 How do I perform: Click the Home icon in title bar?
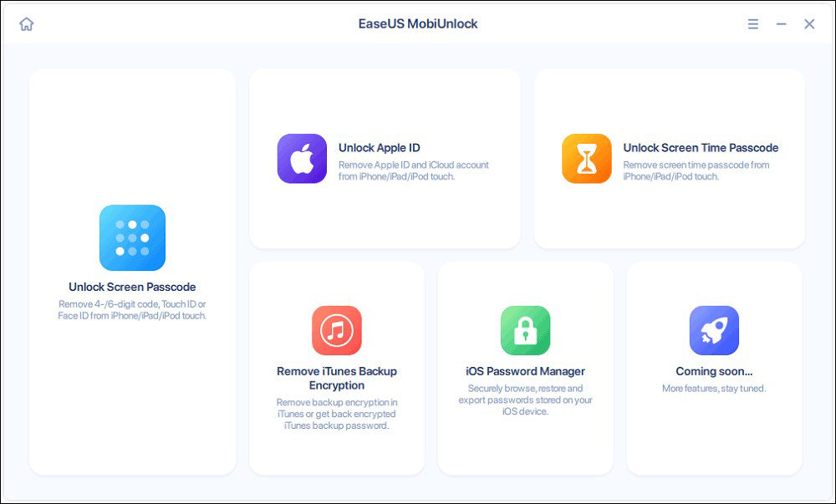click(27, 24)
